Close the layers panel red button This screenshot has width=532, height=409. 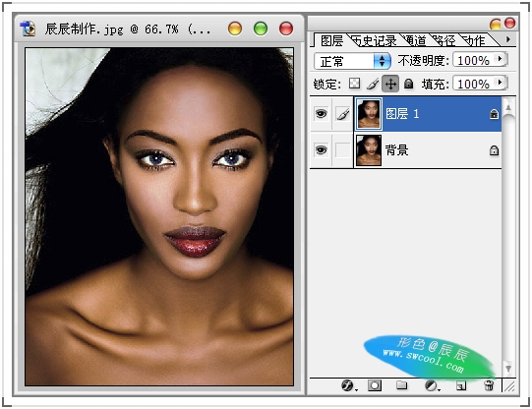click(x=510, y=23)
